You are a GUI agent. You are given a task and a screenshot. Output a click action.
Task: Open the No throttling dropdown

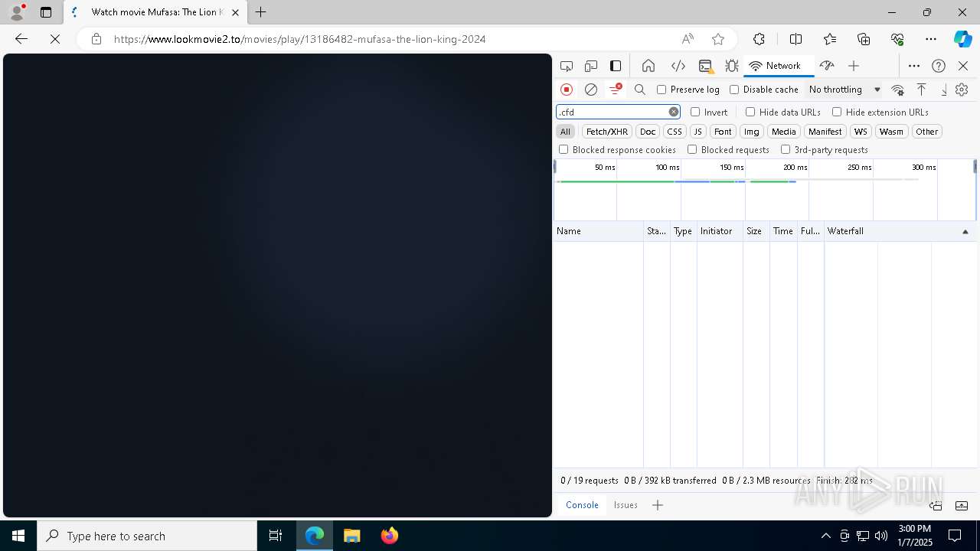pyautogui.click(x=844, y=90)
